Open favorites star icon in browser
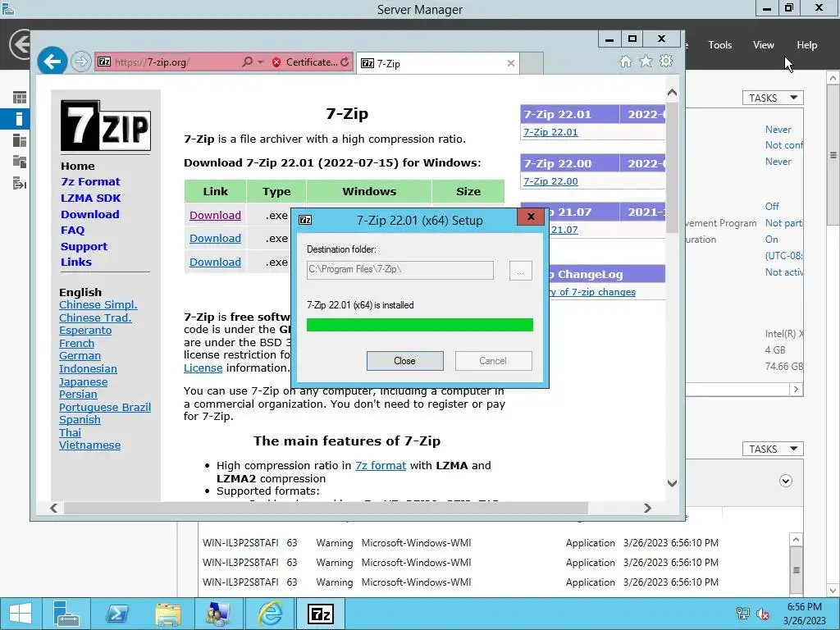The image size is (840, 630). 646,62
